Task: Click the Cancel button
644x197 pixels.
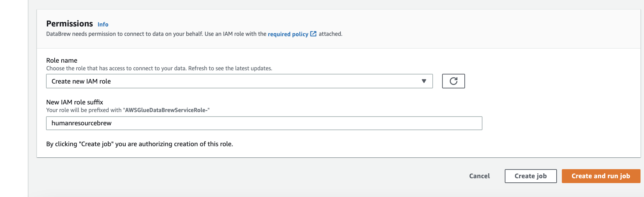Action: [479, 176]
